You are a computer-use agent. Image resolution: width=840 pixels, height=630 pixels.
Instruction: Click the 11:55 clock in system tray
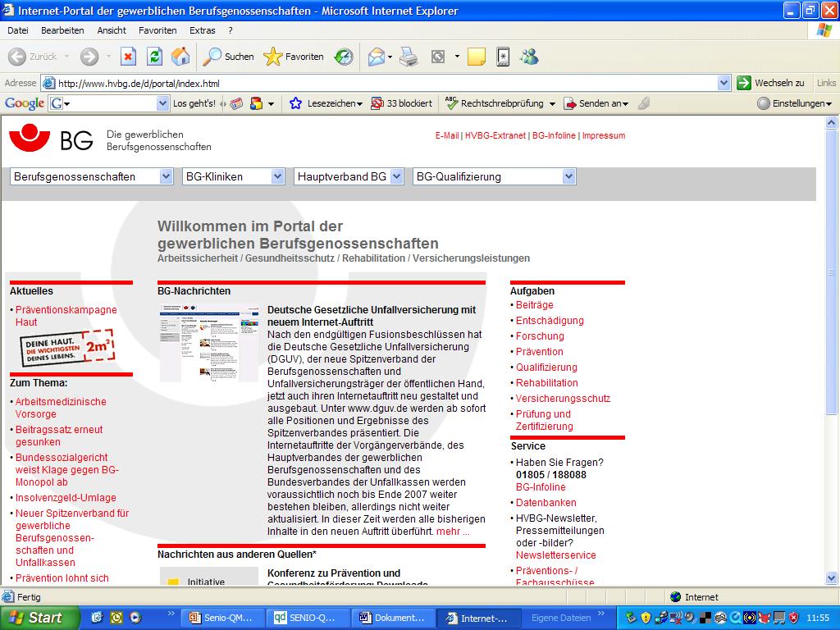818,618
